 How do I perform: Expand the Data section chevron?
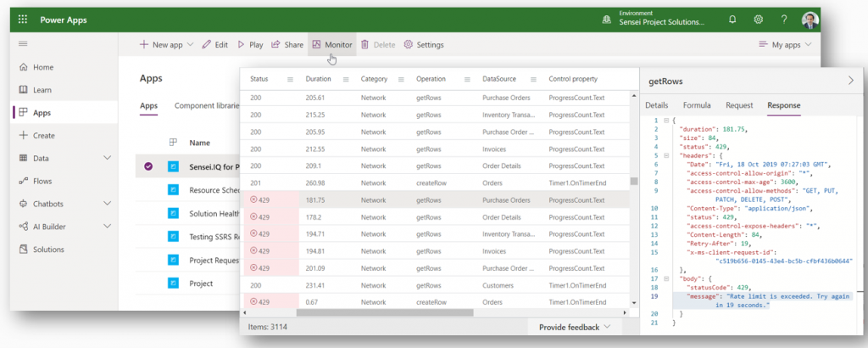[108, 158]
